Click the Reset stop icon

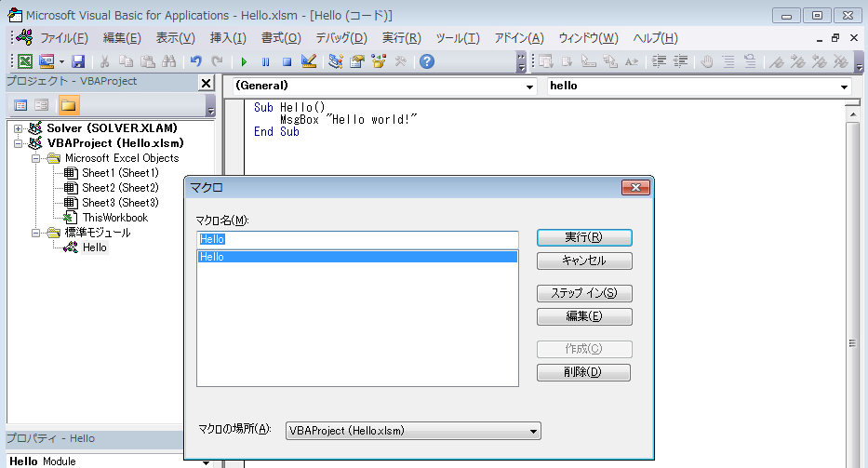click(287, 62)
